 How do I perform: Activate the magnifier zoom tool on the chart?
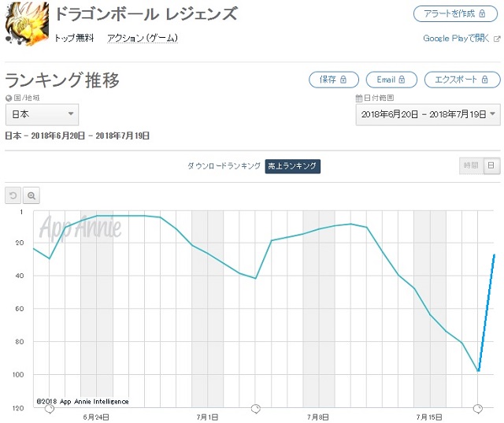click(31, 195)
